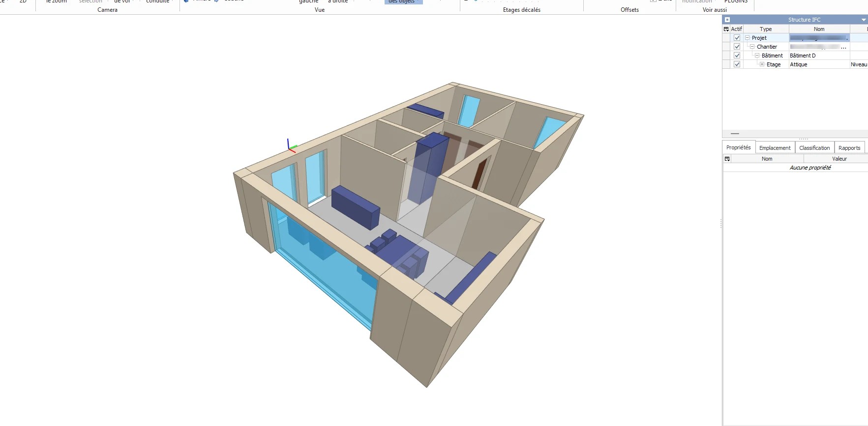868x426 pixels.
Task: Click the horizontal scrollbar thumb in Structure IFC
Action: pos(735,134)
